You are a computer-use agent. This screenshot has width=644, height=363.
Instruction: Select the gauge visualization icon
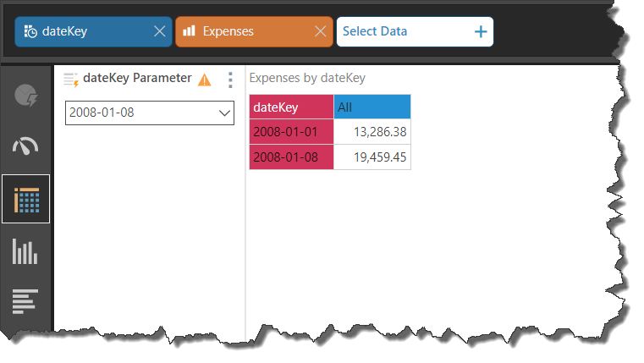[26, 146]
